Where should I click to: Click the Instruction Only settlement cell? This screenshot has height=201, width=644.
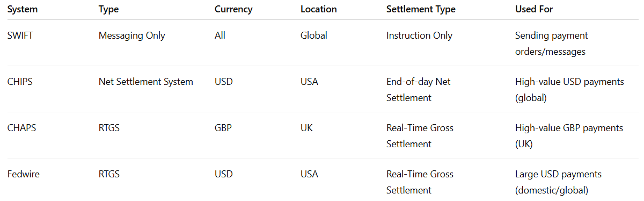(419, 35)
